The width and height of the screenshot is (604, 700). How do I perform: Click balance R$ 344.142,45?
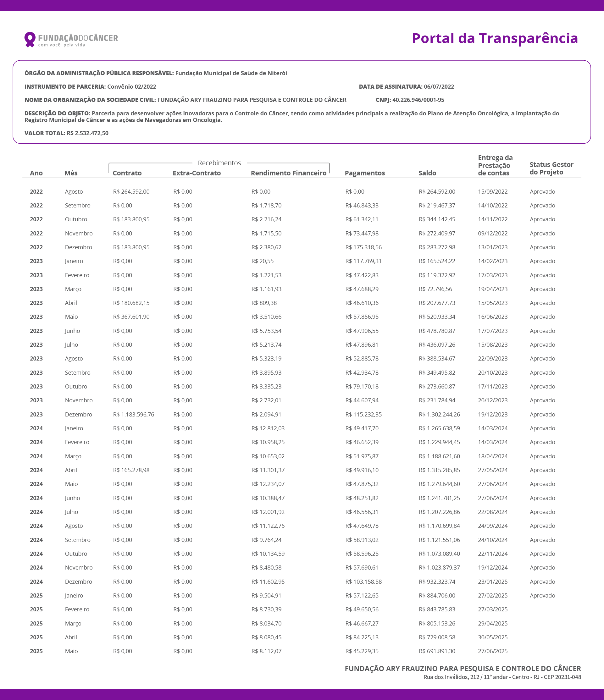(x=437, y=219)
